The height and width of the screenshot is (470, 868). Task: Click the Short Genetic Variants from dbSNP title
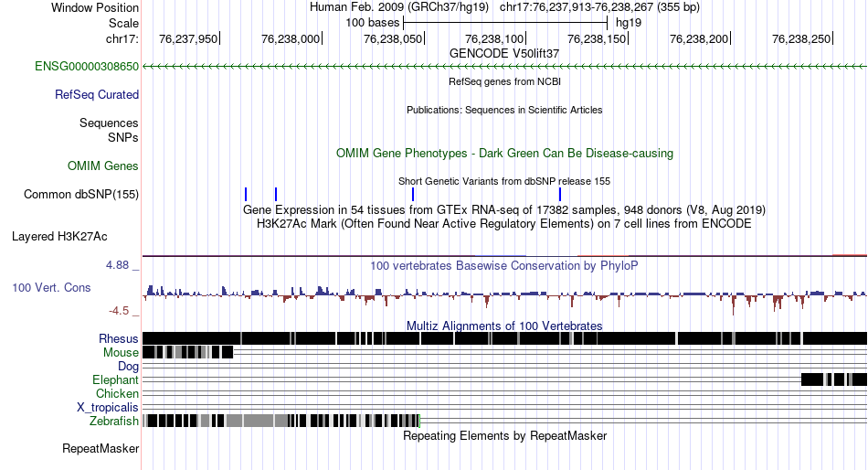click(504, 181)
